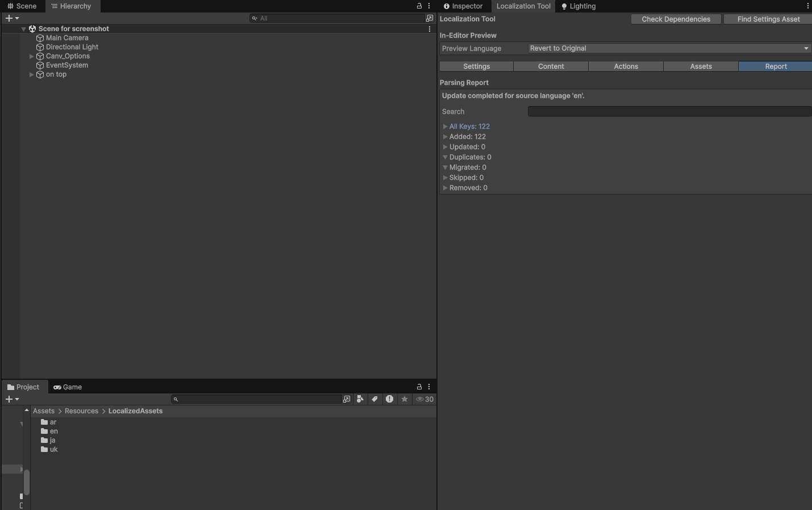This screenshot has width=812, height=510.
Task: Open the Hierarchy search in Search window icon
Action: click(430, 18)
